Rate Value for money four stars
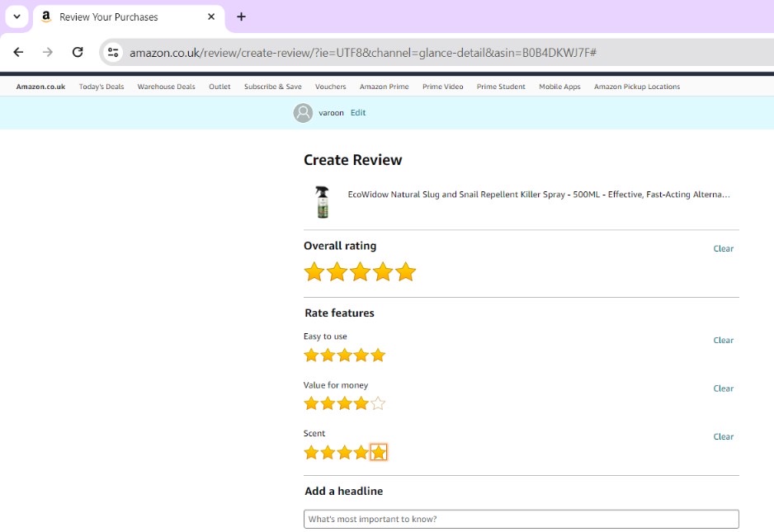 (x=361, y=403)
